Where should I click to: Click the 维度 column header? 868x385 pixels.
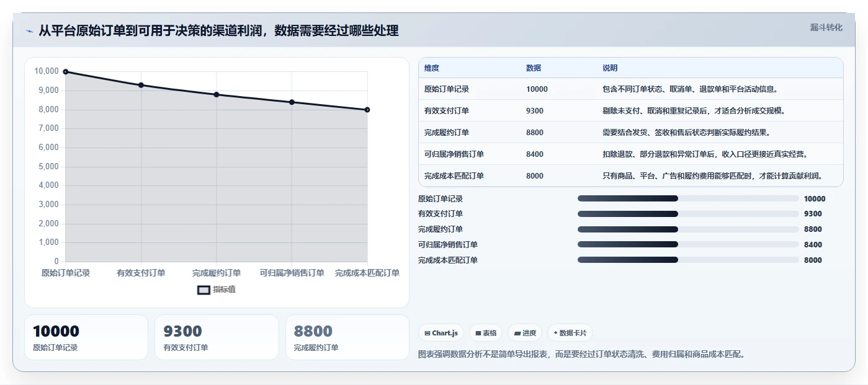coord(432,68)
